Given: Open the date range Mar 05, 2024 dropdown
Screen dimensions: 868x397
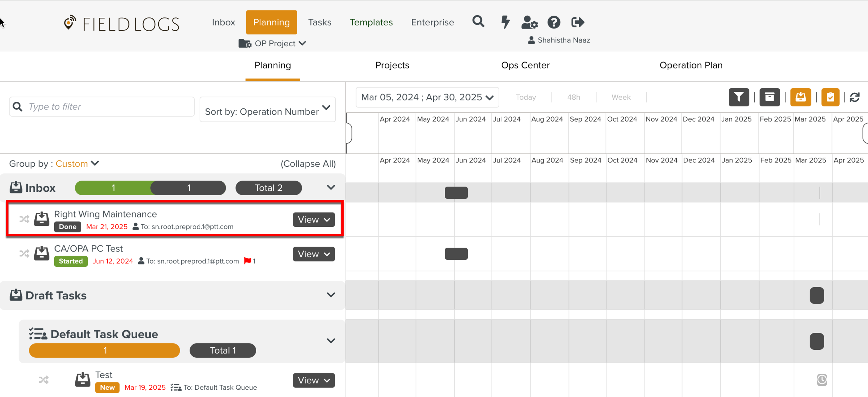Looking at the screenshot, I should tap(427, 97).
